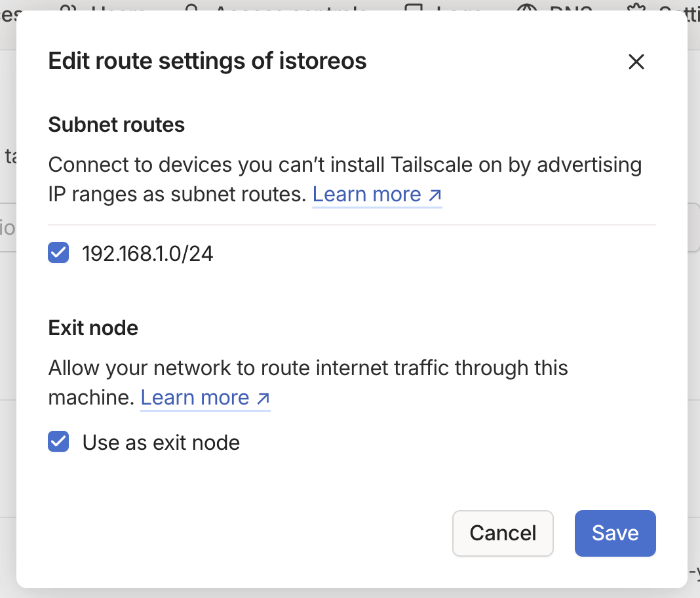This screenshot has width=700, height=598.
Task: Open the Logs tab
Action: click(459, 8)
